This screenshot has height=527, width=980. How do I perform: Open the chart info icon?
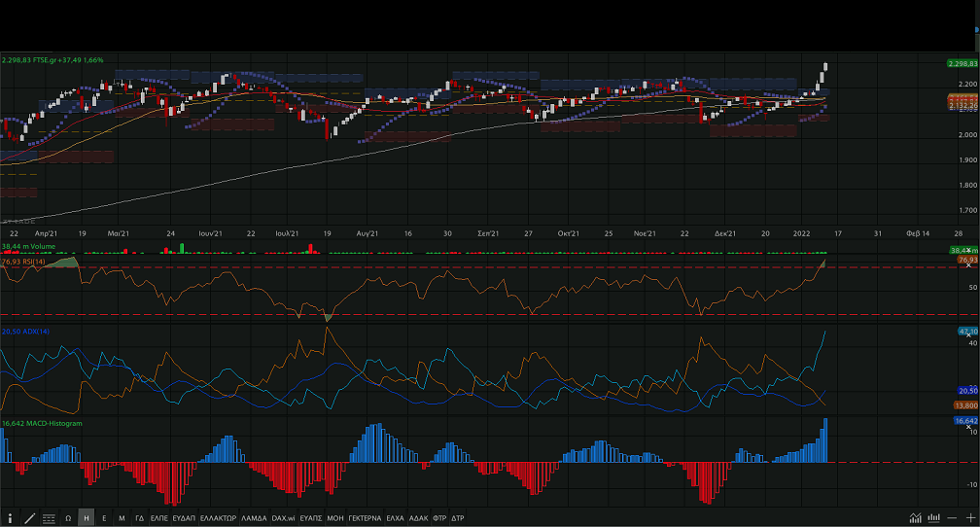10,518
